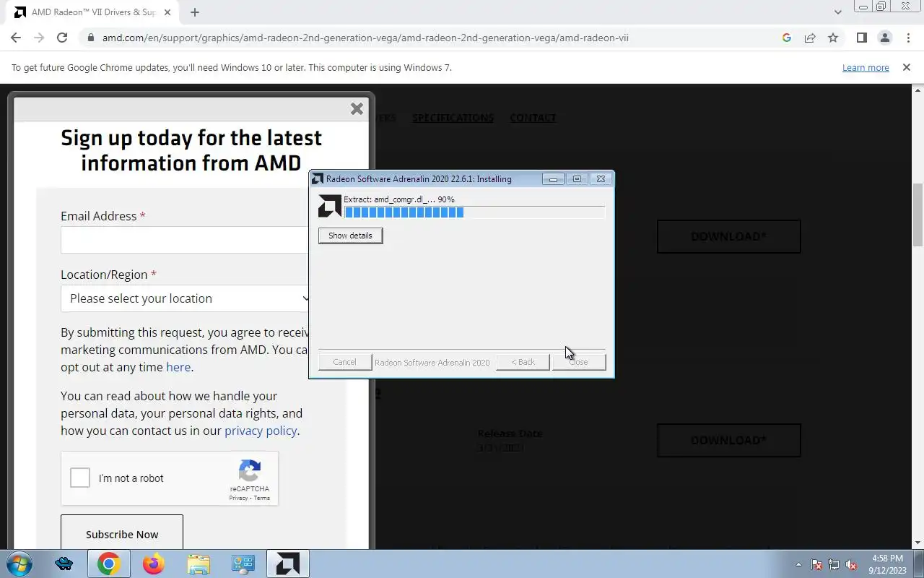
Task: Click the installer Back button
Action: click(523, 362)
